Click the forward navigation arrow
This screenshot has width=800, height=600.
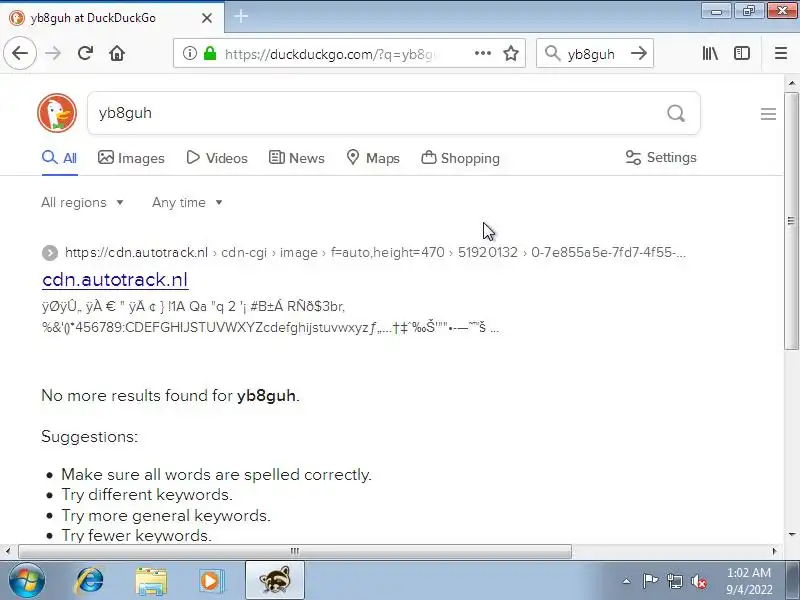point(53,53)
